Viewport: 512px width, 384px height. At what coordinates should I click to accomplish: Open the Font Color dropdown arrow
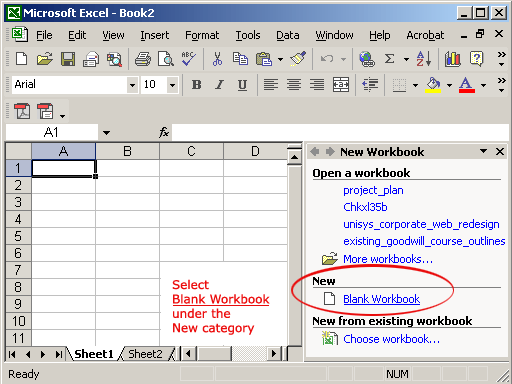click(483, 85)
